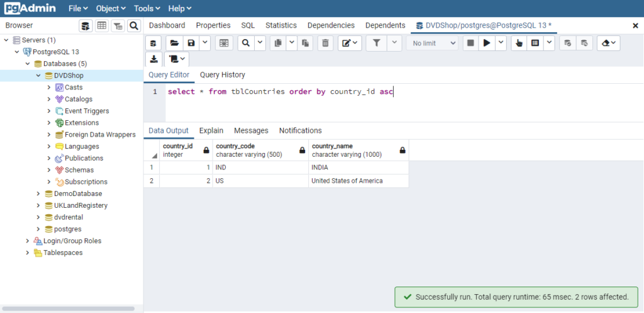Open the No limit row limit dropdown
This screenshot has height=313, width=644.
tap(432, 43)
